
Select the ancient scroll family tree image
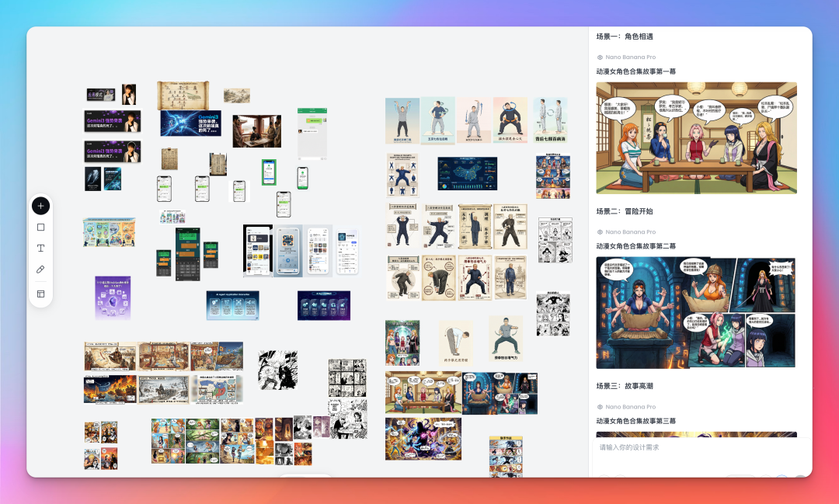[x=183, y=96]
